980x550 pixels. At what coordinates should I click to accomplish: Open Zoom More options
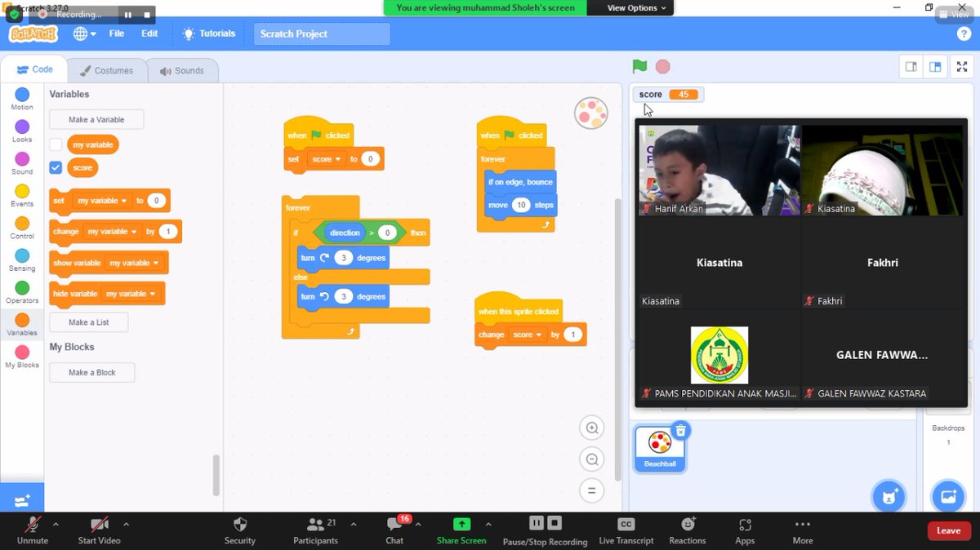click(x=803, y=530)
